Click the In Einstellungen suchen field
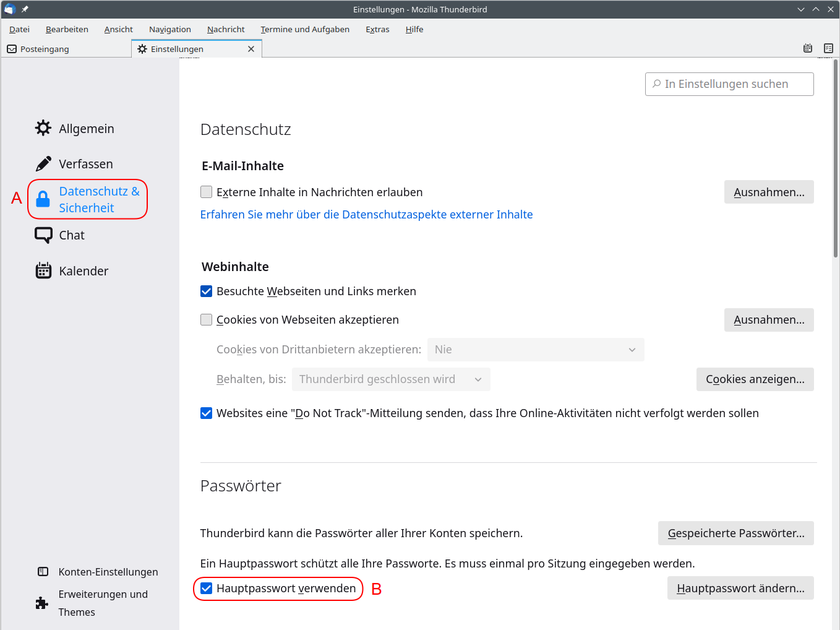 [729, 84]
